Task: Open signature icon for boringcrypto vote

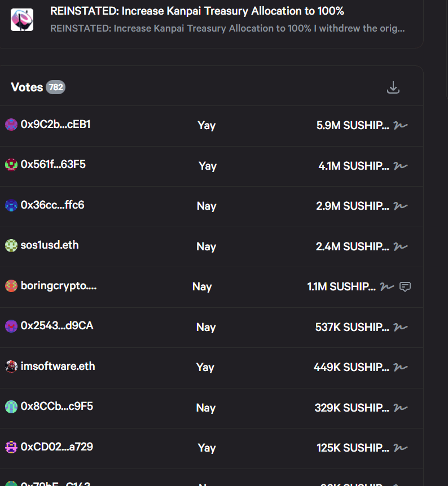Action: [x=387, y=286]
